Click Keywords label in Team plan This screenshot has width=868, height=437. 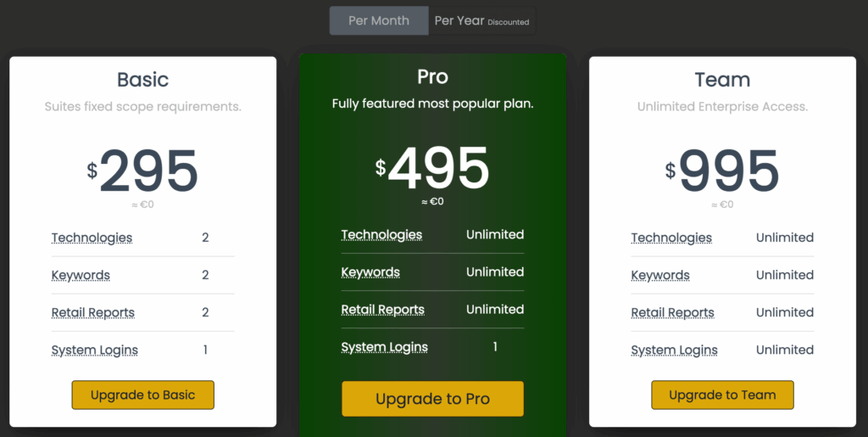click(660, 275)
